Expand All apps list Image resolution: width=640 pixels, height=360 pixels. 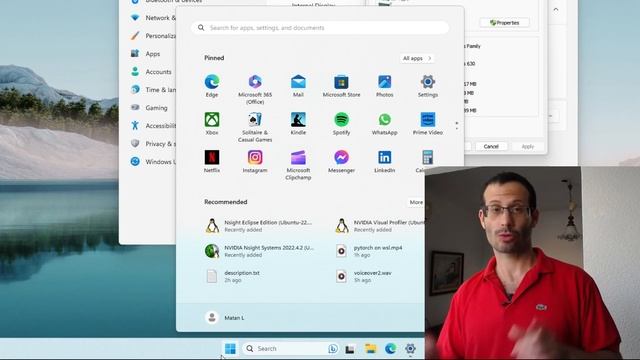[x=417, y=58]
